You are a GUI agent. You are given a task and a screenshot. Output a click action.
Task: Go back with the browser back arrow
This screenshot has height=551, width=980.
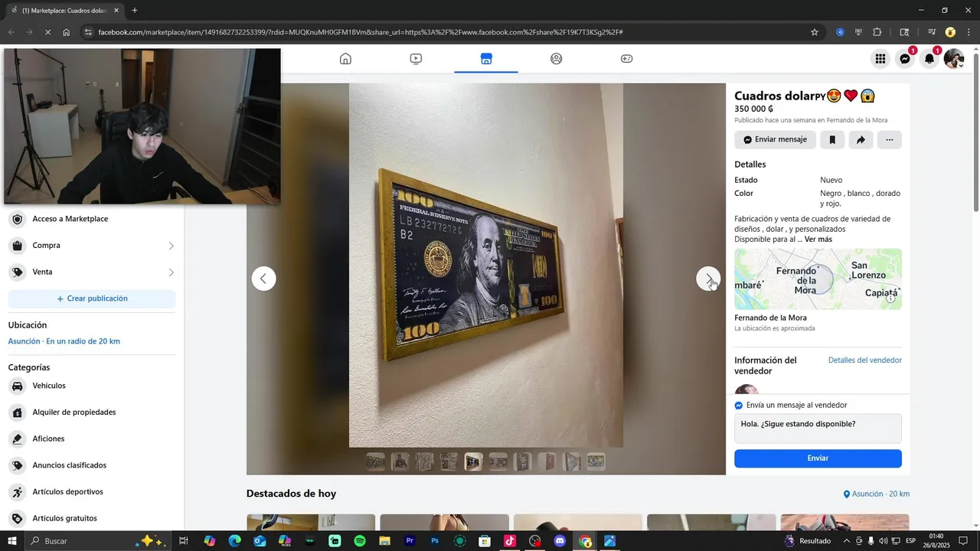tap(11, 32)
